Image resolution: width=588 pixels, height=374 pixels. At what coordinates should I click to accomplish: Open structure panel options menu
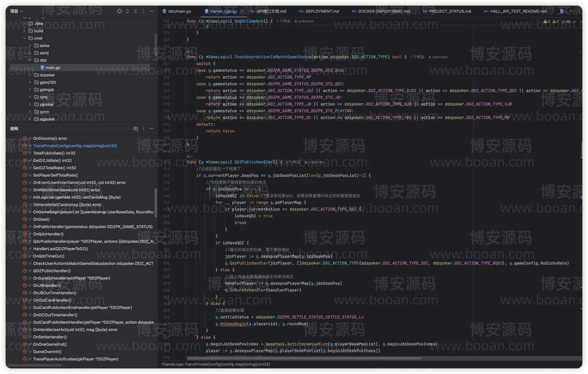click(x=145, y=128)
